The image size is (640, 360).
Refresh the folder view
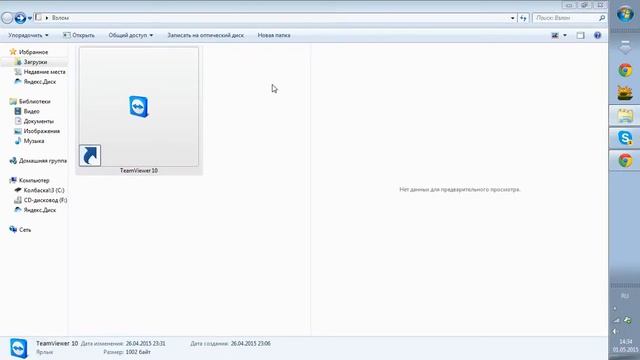pos(523,18)
